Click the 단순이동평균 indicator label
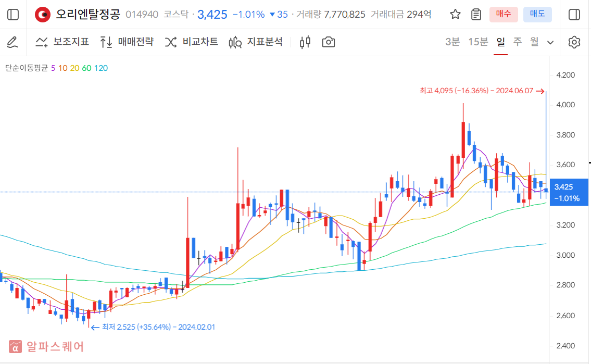591x364 pixels. pyautogui.click(x=27, y=68)
